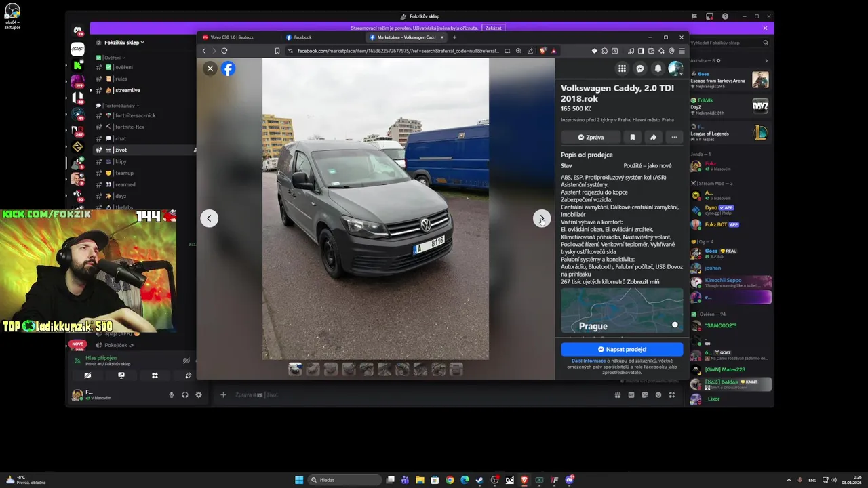
Task: Toggle Discord camera in voice panel
Action: (x=87, y=375)
